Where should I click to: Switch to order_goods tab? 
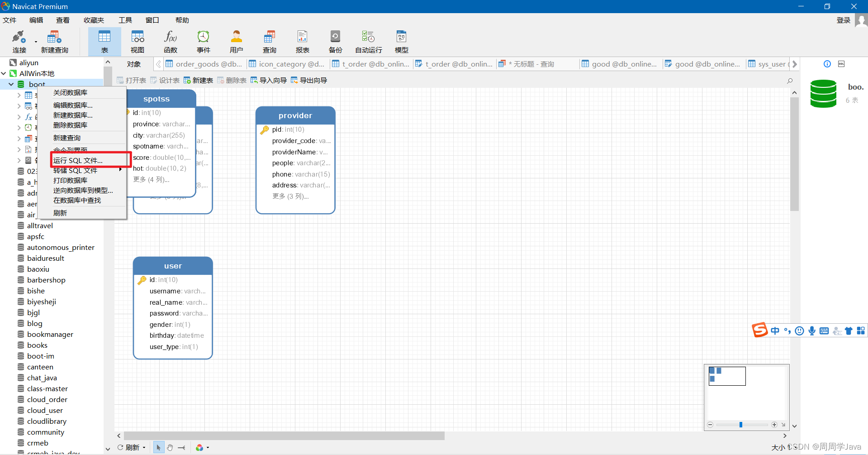[x=204, y=64]
